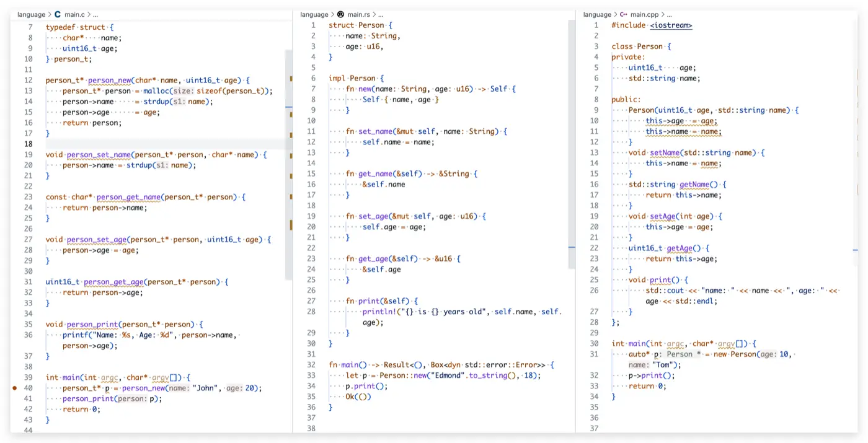Expand the ellipsis breadcrumb after main.cpp
The image size is (868, 443).
(x=668, y=14)
